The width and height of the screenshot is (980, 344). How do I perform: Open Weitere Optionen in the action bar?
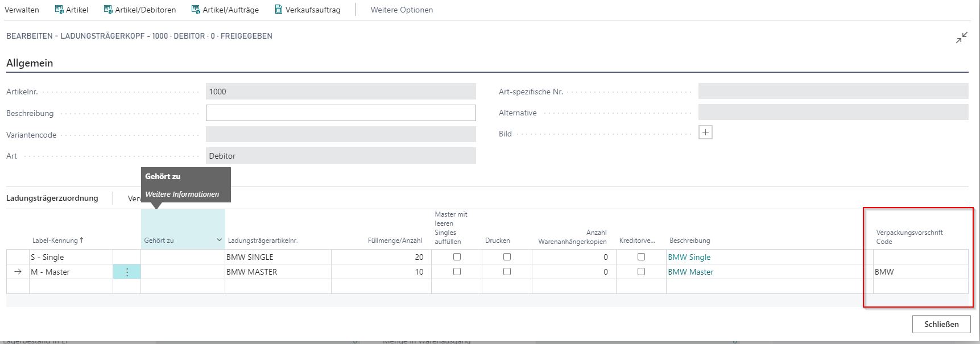click(x=402, y=10)
